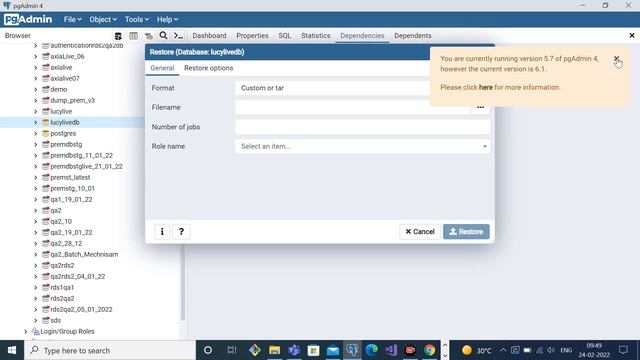Select sds database in tree

[56, 320]
